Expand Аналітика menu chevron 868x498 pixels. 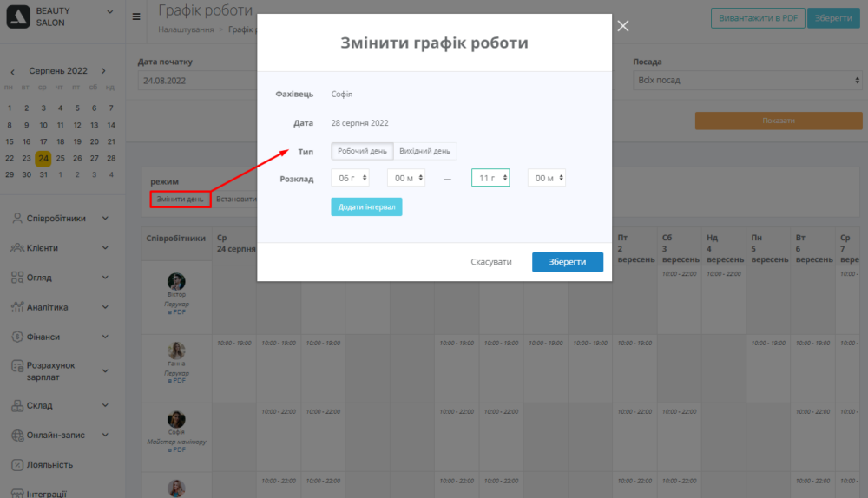[x=105, y=307]
